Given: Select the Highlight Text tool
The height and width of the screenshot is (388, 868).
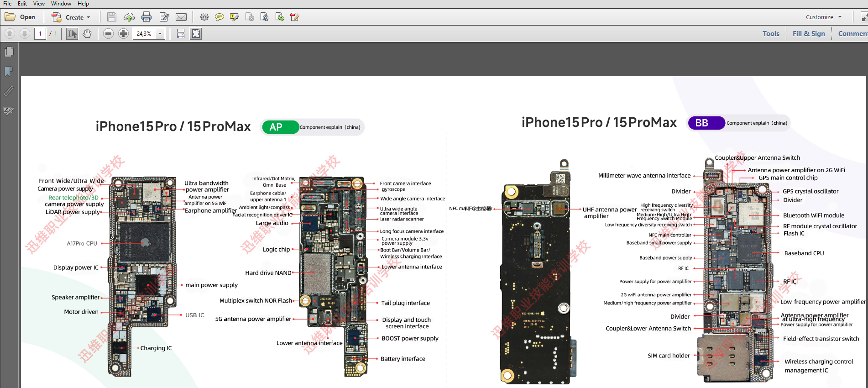Looking at the screenshot, I should (235, 17).
